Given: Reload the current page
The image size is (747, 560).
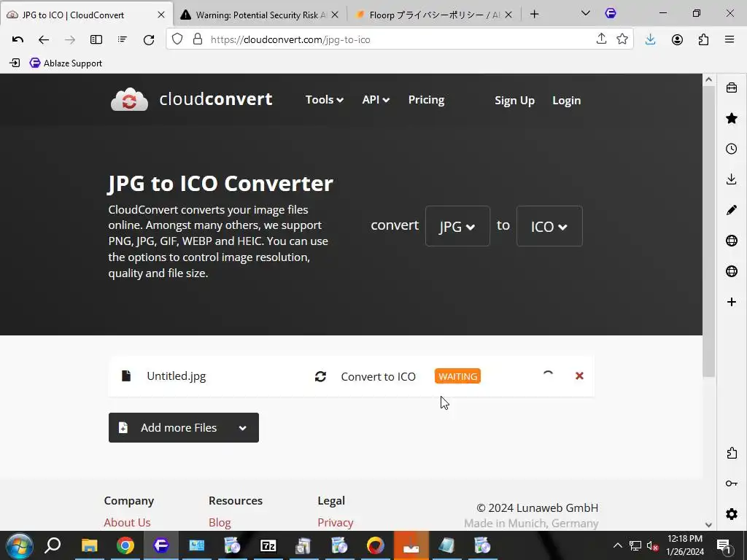Looking at the screenshot, I should pyautogui.click(x=149, y=39).
